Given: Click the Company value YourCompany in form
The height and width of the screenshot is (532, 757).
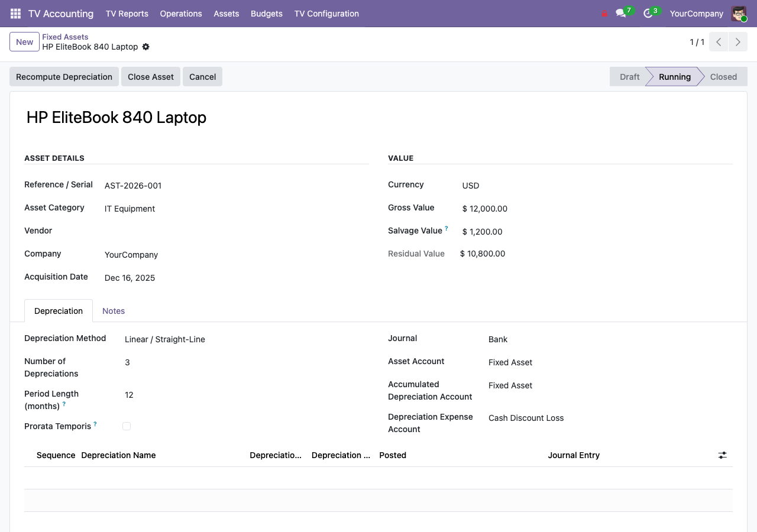Looking at the screenshot, I should tap(131, 255).
